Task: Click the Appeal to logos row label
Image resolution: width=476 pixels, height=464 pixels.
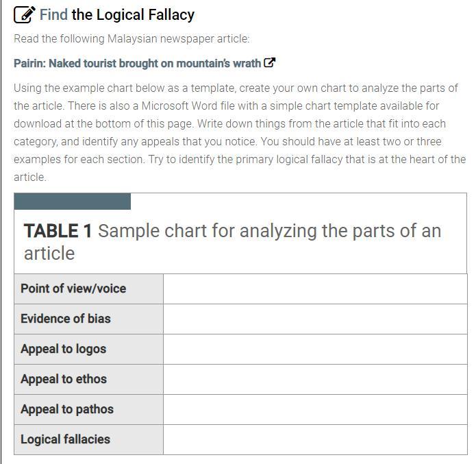Action: pyautogui.click(x=64, y=349)
